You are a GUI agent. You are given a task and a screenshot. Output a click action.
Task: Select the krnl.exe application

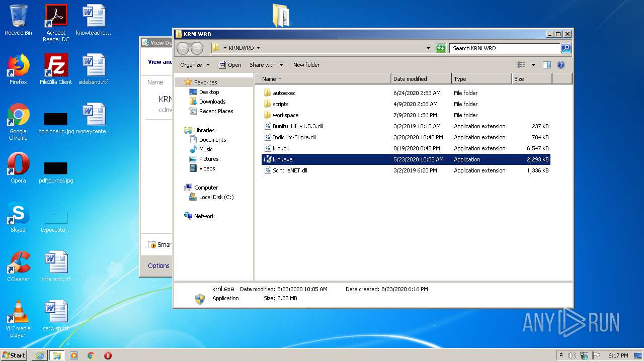coord(406,159)
